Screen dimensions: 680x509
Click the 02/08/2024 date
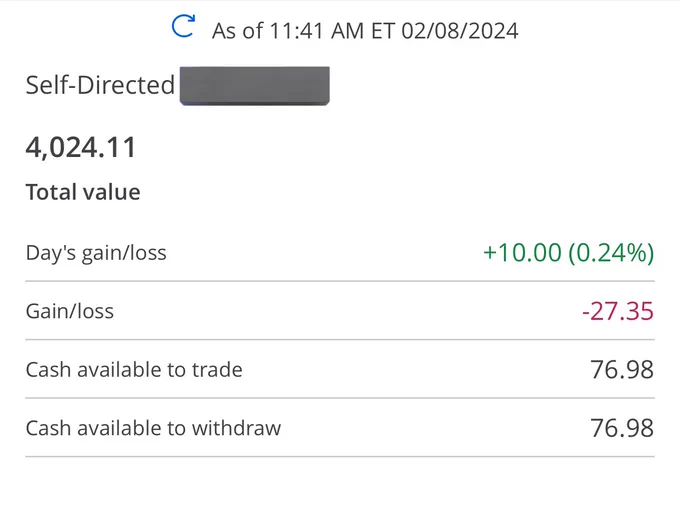pyautogui.click(x=460, y=31)
